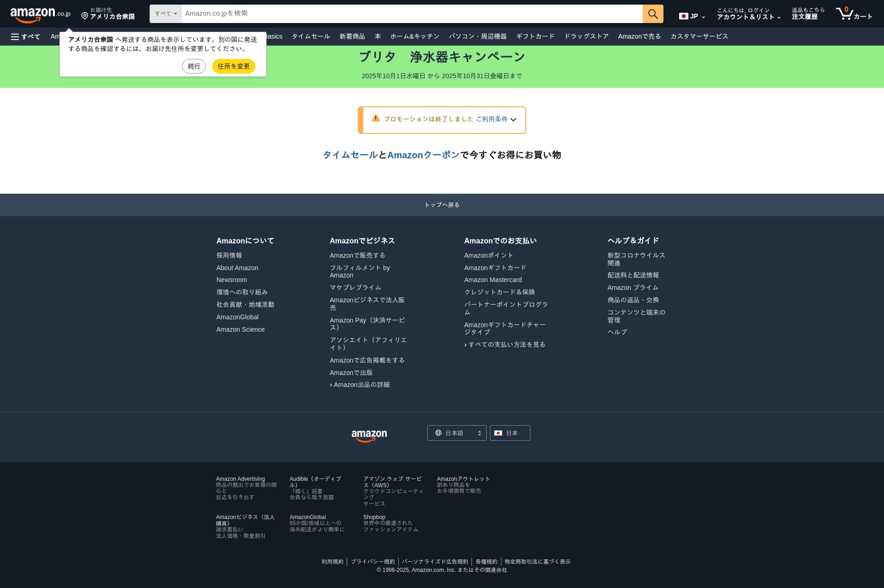Screen dimensions: 884x588
Task: Expand the ご利用条件 chevron
Action: pyautogui.click(x=513, y=120)
